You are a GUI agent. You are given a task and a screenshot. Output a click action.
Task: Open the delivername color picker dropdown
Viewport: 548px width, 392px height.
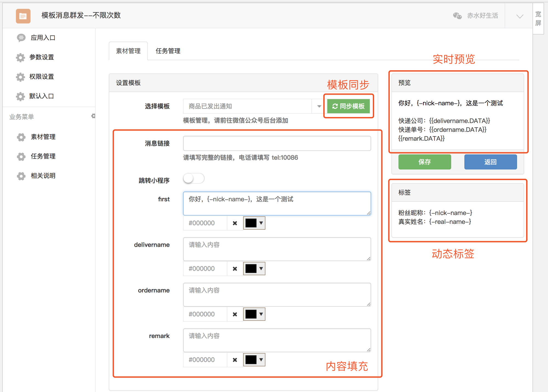click(x=261, y=269)
